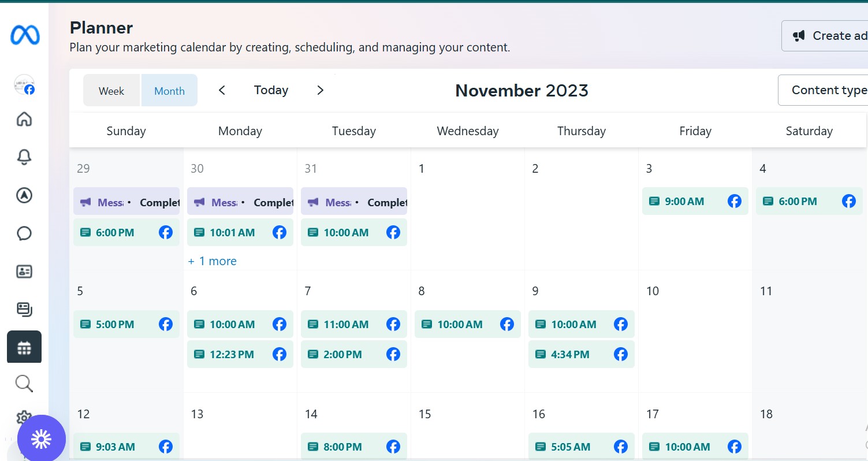
Task: Click the Ads compass icon in sidebar
Action: click(x=24, y=195)
